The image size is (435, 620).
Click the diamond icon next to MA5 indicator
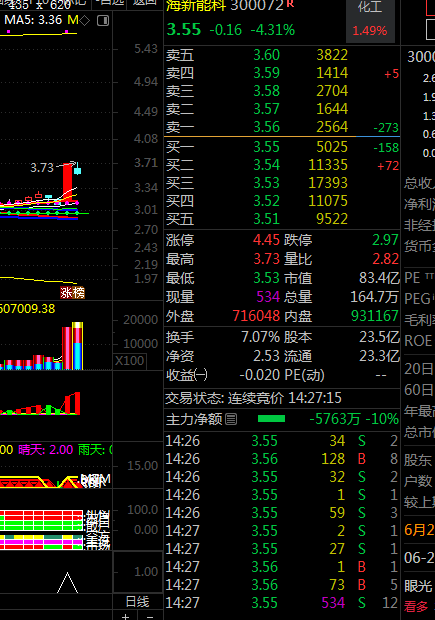[85, 20]
